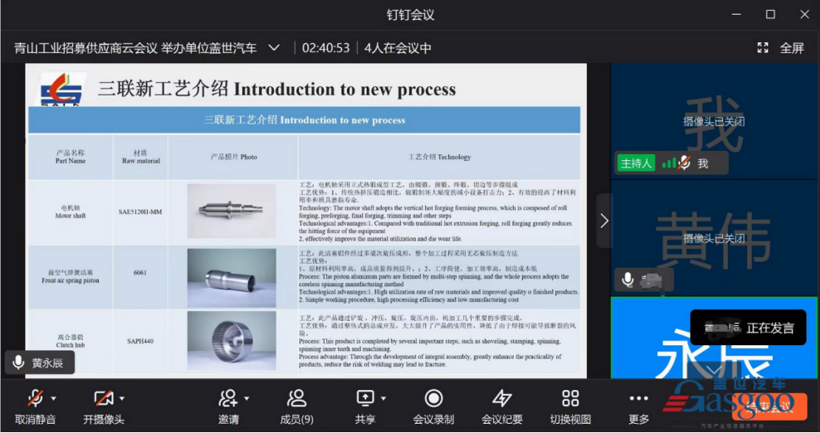
Task: Unmute microphone via 取消静音 icon
Action: (35, 399)
